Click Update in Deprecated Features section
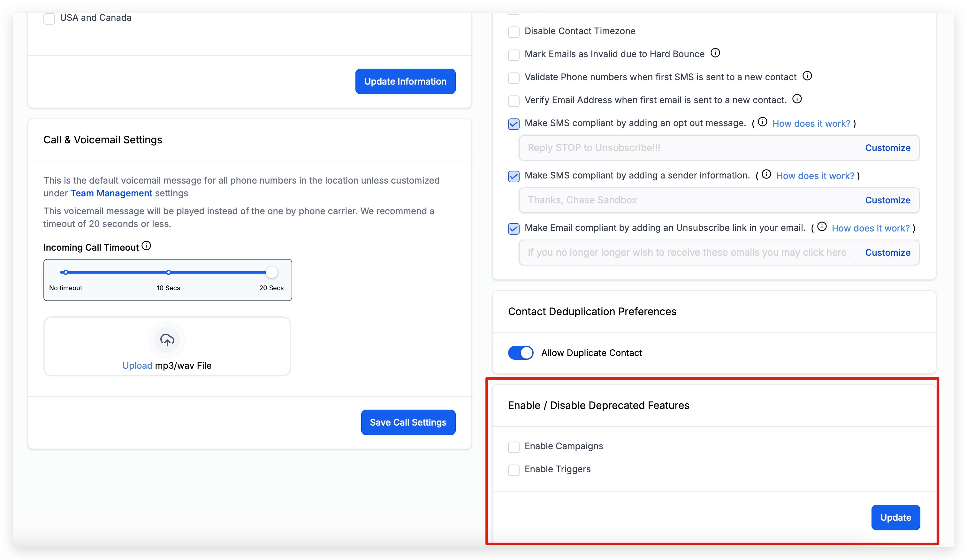967x560 pixels. point(896,518)
